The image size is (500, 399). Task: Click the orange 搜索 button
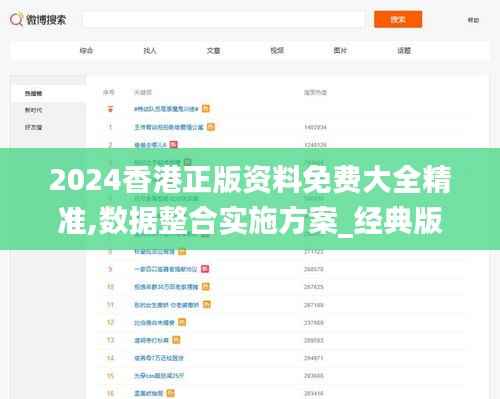398,19
